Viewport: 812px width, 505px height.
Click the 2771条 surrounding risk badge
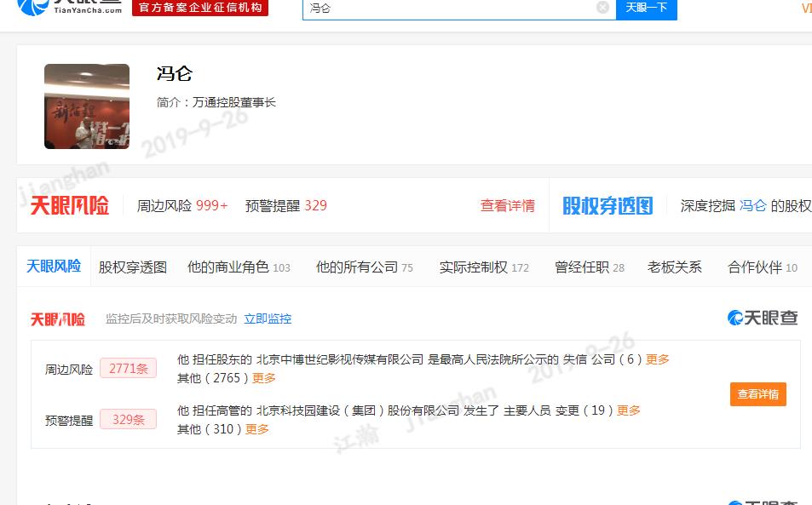[128, 369]
